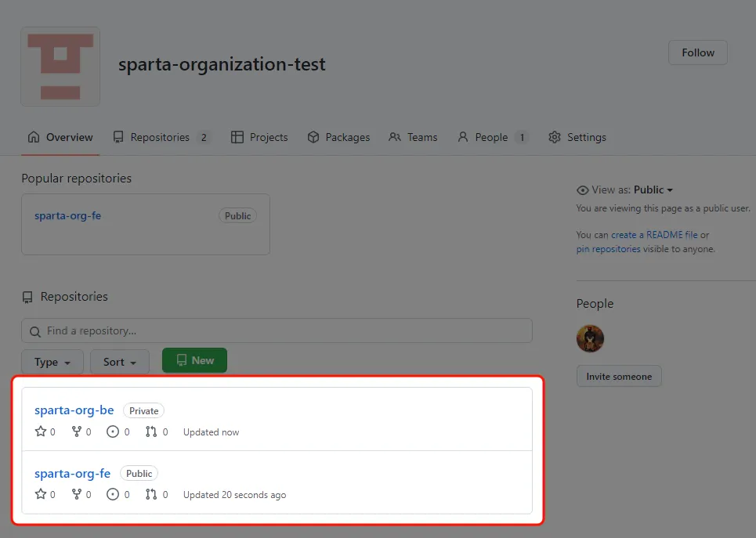Click the package cube icon in Packages tab

(313, 137)
